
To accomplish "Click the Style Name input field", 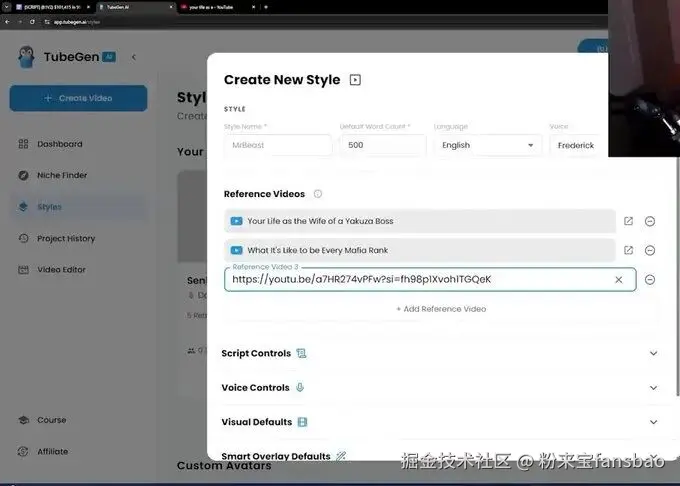I will pyautogui.click(x=278, y=145).
